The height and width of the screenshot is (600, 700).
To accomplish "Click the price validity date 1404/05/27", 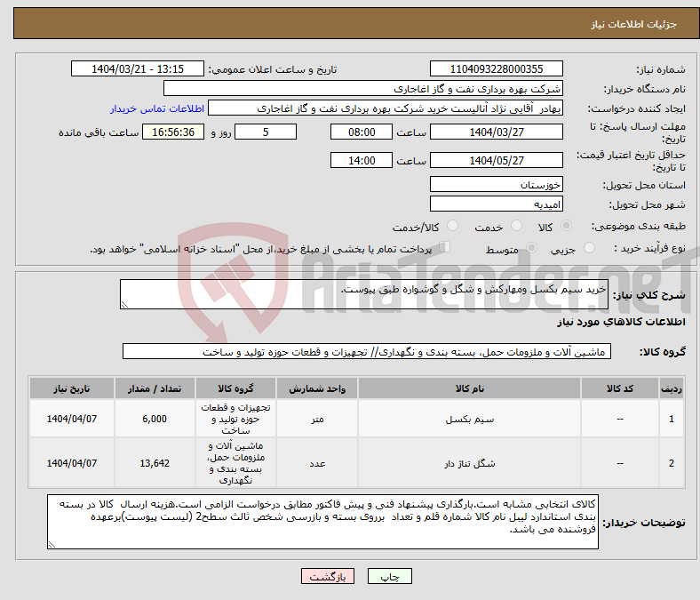I will (497, 160).
